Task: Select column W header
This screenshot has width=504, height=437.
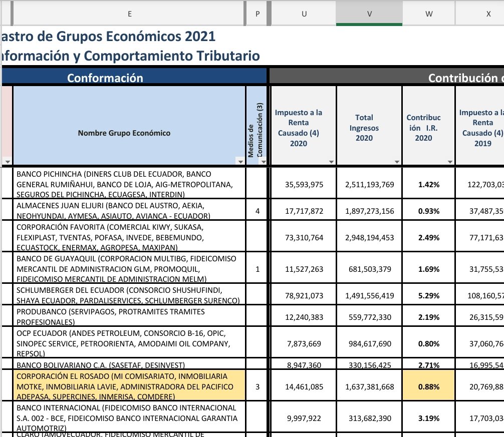Action: (429, 14)
